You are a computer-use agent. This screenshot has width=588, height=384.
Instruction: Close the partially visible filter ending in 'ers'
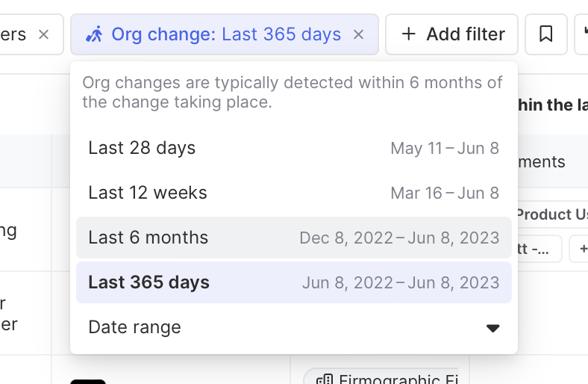pos(44,34)
